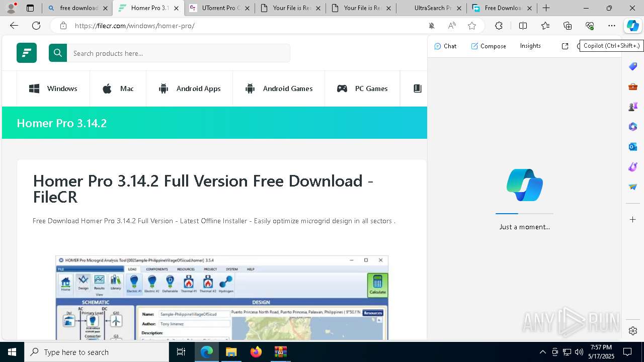Image resolution: width=644 pixels, height=362 pixels.
Task: Open the Extensions puzzle icon
Action: [x=499, y=26]
